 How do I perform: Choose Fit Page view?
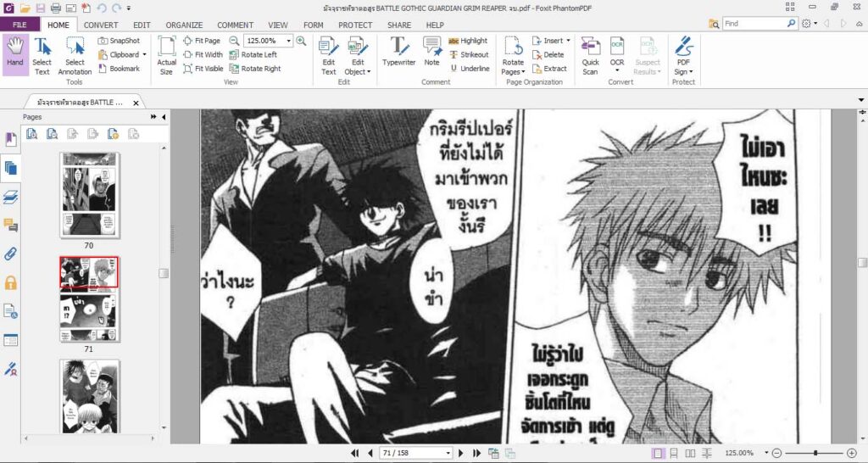[202, 41]
